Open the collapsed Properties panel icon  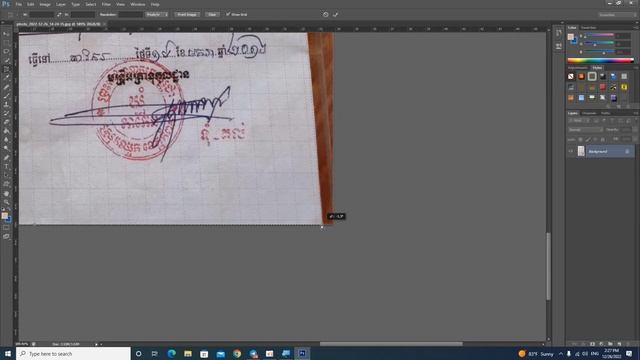point(558,47)
